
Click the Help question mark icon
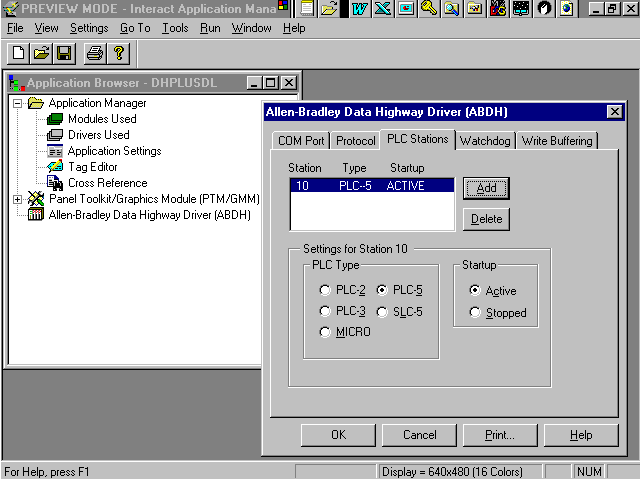pyautogui.click(x=118, y=53)
